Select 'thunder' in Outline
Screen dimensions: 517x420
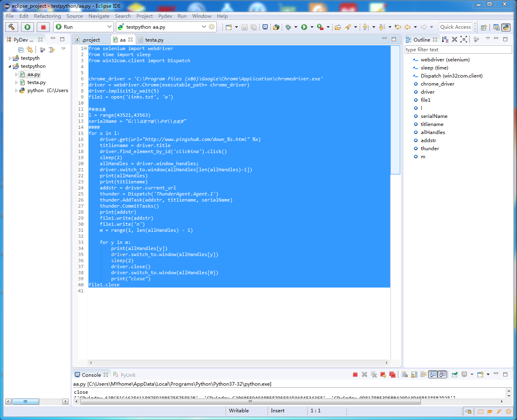[x=430, y=149]
